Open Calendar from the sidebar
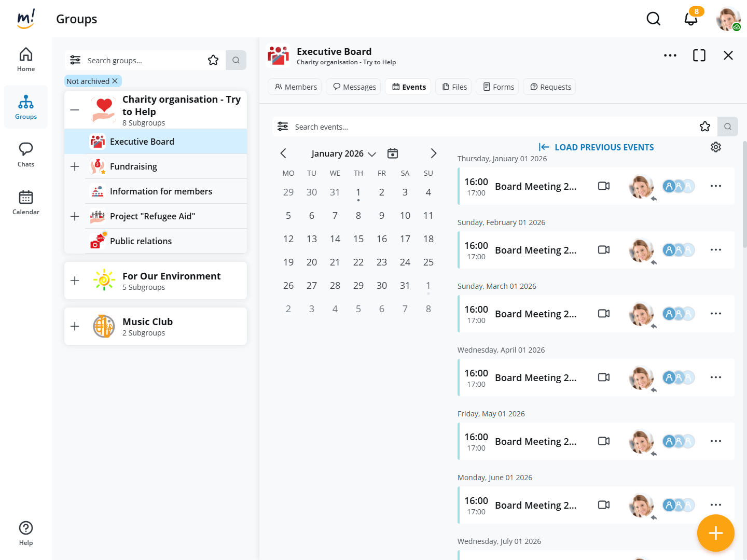747x560 pixels. coord(26,202)
